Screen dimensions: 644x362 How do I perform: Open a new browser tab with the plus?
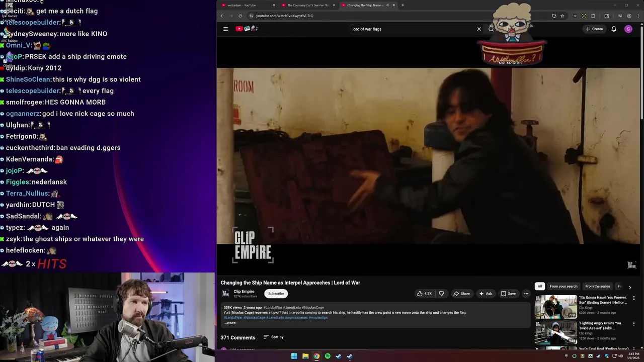pos(403,5)
